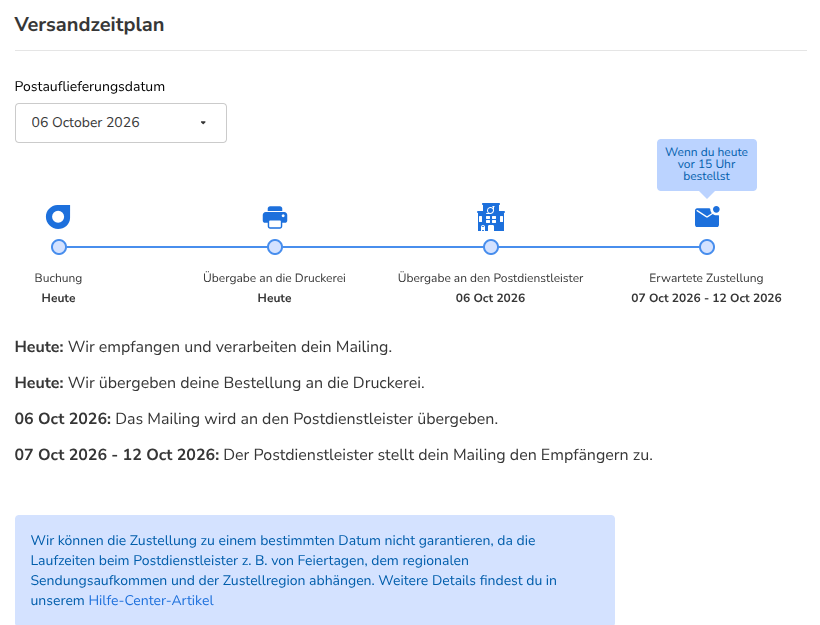
Task: Open the Postauflieferungsdatum date dropdown
Action: coord(121,123)
